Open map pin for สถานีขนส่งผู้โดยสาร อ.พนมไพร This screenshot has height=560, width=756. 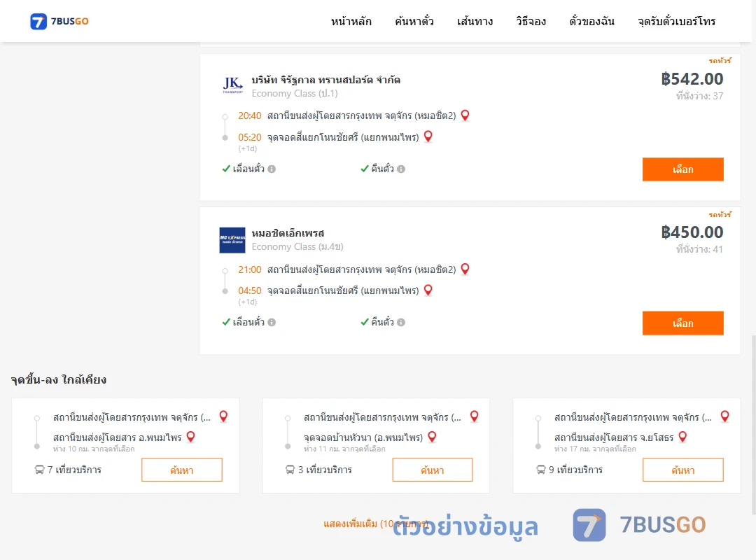190,437
